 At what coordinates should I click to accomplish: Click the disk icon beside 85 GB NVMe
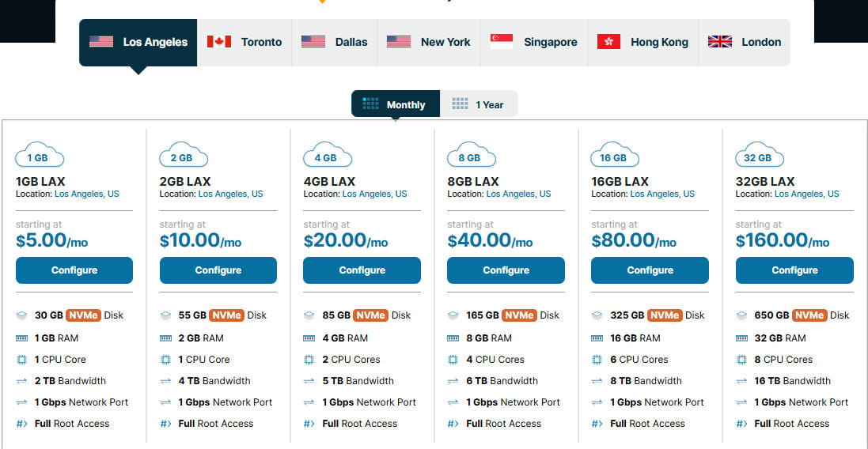309,315
